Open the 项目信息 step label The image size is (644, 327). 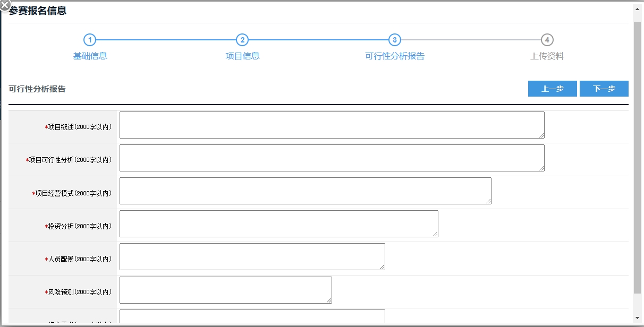[x=242, y=56]
